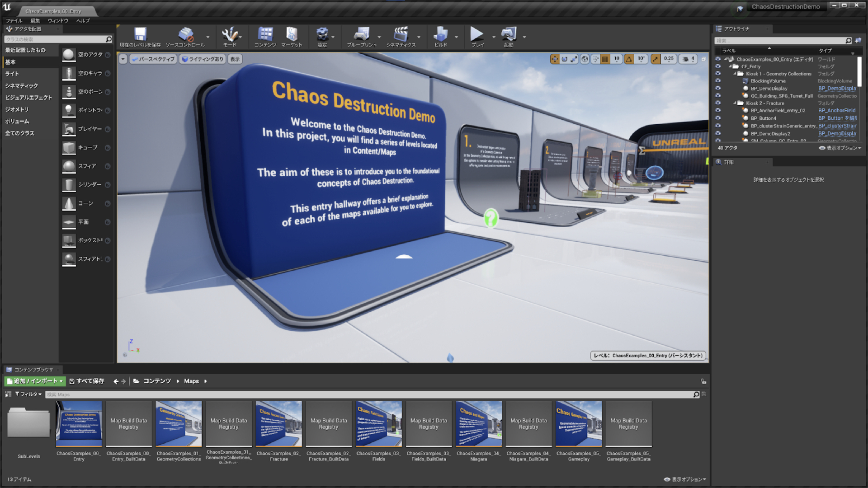
Task: Hide BlockingVolume using its eye icon
Action: click(x=718, y=81)
